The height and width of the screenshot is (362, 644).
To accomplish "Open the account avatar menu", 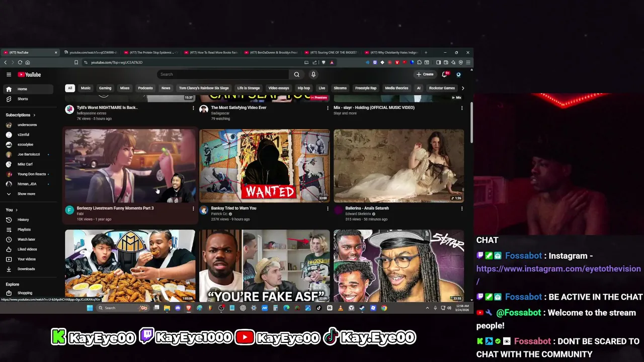I will coord(458,74).
